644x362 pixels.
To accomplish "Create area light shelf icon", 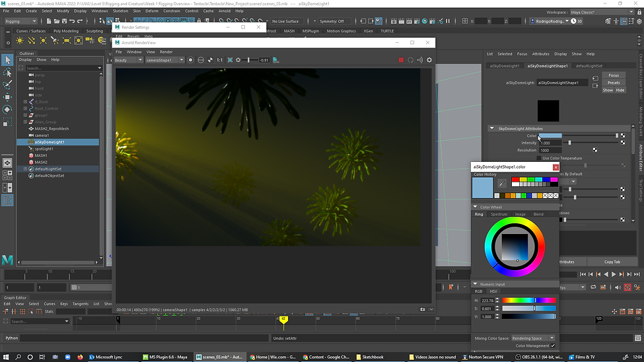I will click(67, 41).
